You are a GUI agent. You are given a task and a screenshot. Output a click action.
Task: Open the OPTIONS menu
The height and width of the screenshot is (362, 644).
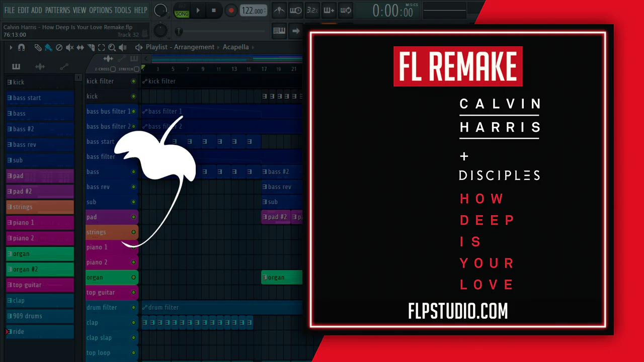101,10
